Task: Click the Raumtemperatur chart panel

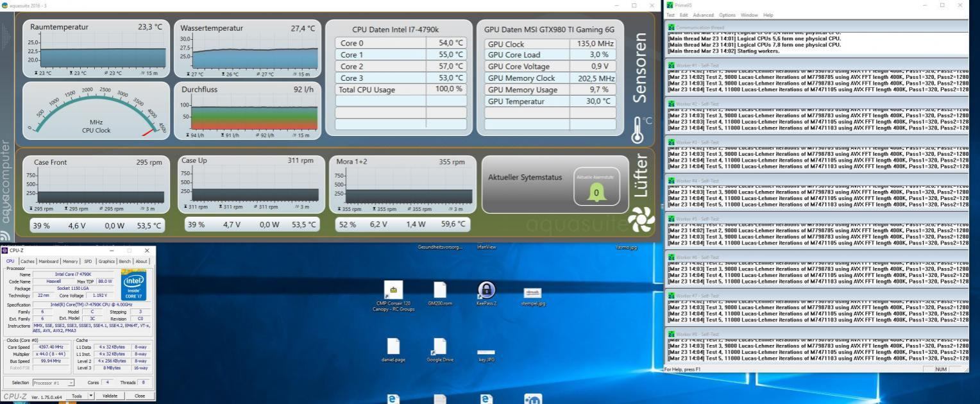Action: (x=96, y=49)
